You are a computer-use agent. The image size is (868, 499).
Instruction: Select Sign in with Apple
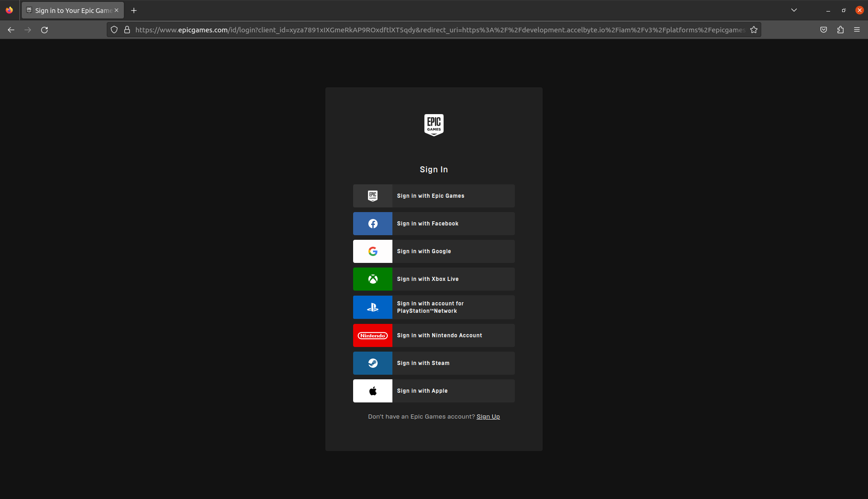434,391
